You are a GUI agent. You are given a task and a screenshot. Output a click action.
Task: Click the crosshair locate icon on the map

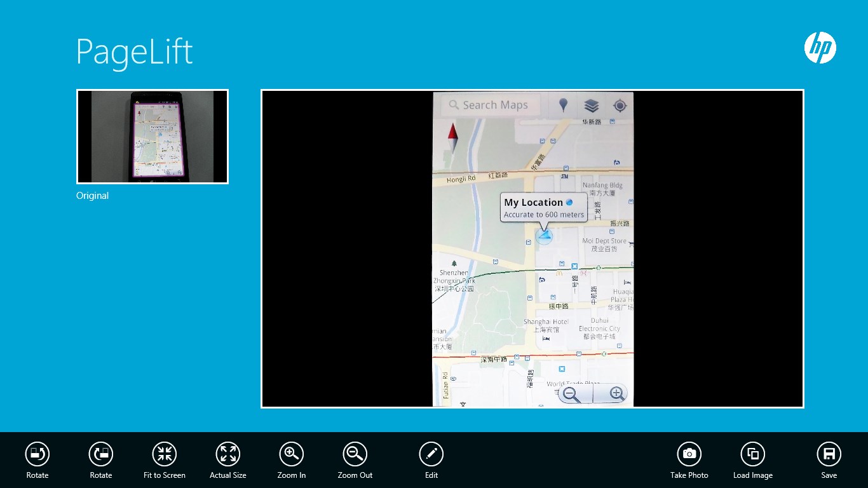[620, 105]
